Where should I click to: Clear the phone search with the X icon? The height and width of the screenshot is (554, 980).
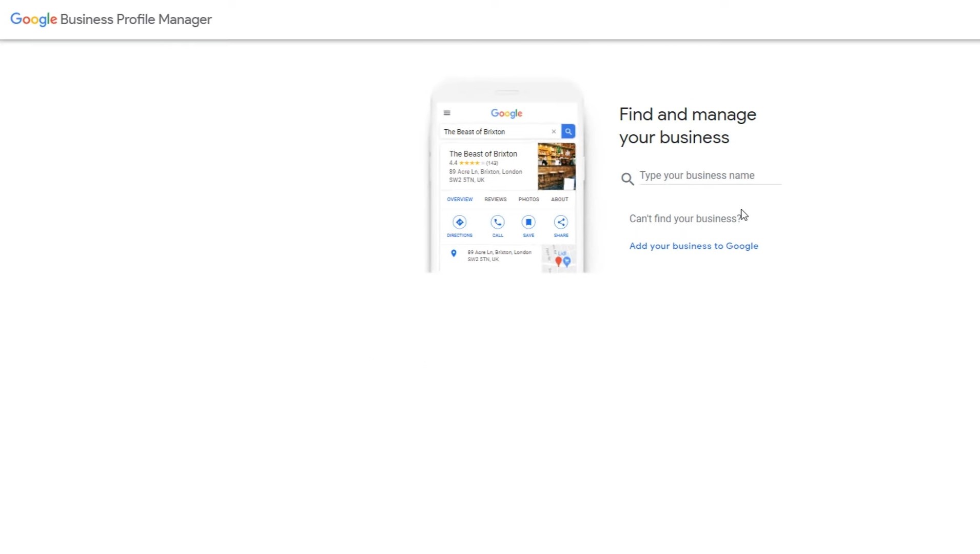click(x=554, y=132)
